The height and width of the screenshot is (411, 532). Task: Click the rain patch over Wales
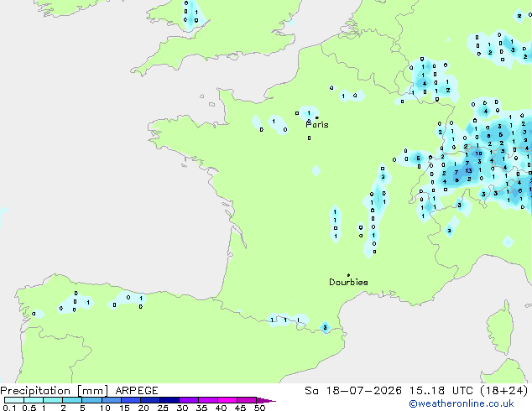point(192,13)
